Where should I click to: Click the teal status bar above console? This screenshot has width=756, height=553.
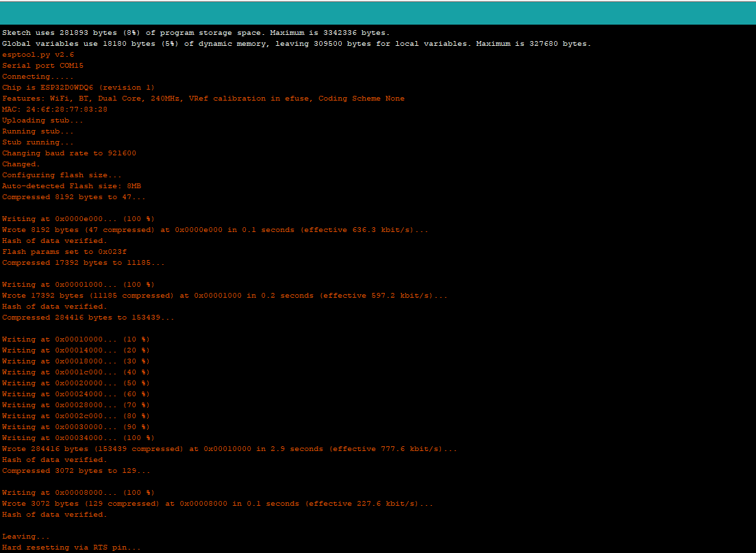pos(378,13)
